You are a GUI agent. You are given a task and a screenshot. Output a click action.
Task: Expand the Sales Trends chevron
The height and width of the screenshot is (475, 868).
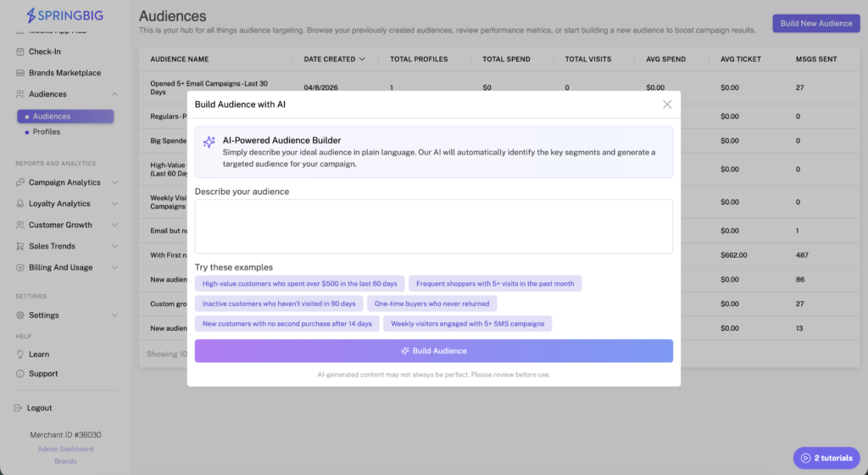point(114,246)
